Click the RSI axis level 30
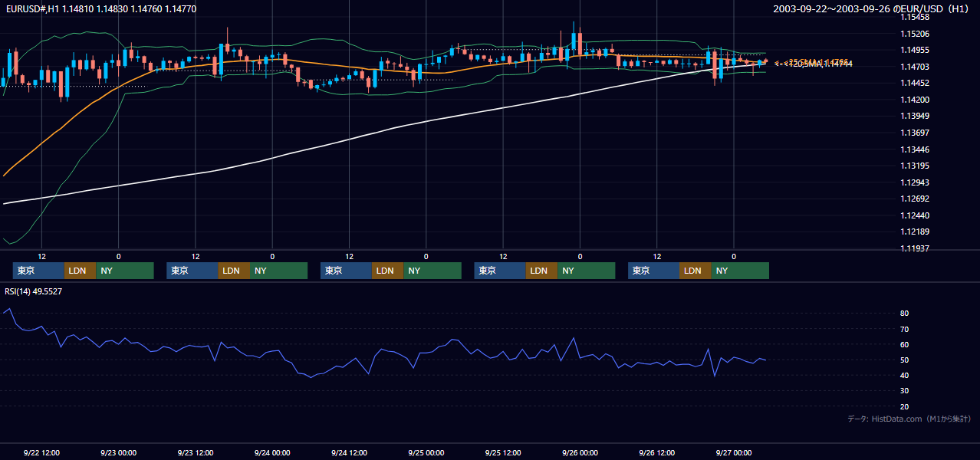Viewport: 980px width, 460px height. (905, 391)
